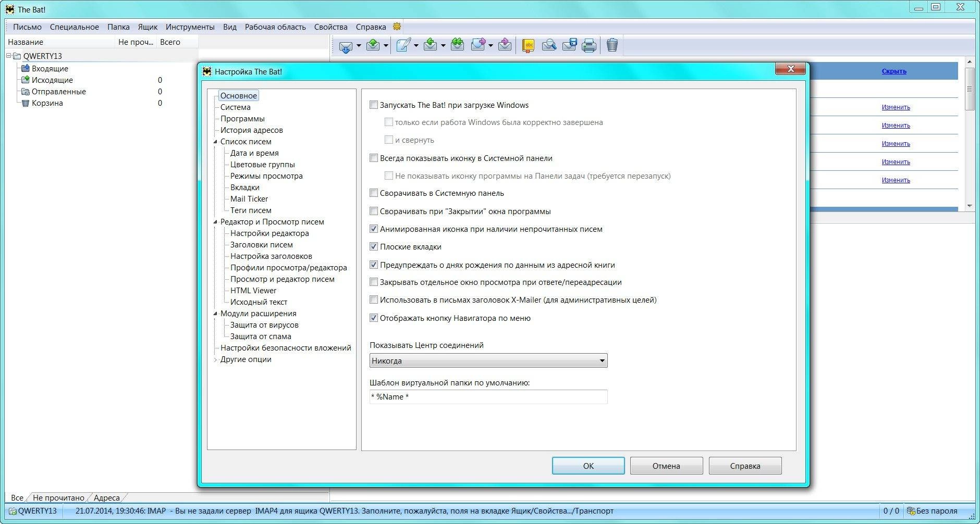The image size is (980, 524).
Task: Select Mail Ticker in settings tree
Action: click(x=249, y=199)
